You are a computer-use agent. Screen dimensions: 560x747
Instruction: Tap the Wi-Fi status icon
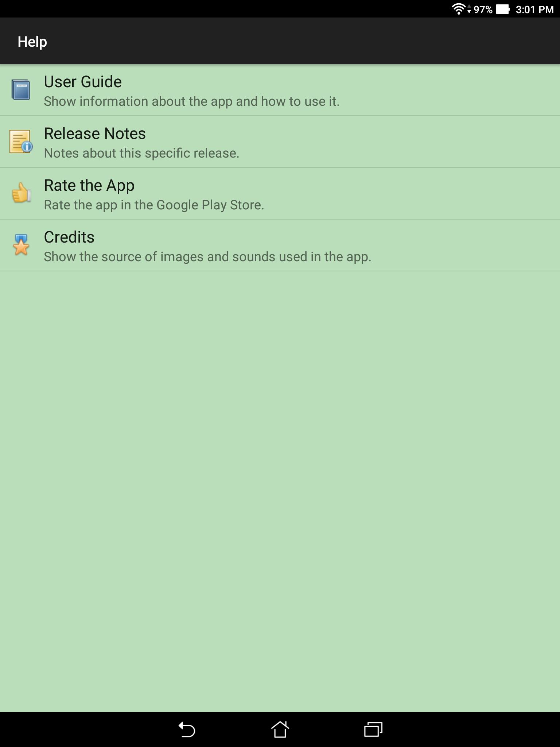[x=459, y=9]
